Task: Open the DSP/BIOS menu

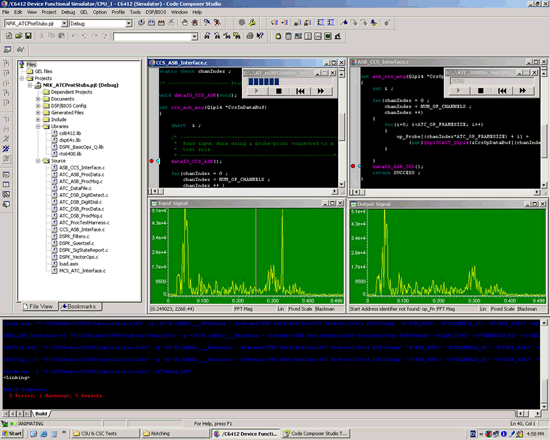Action: click(x=156, y=12)
